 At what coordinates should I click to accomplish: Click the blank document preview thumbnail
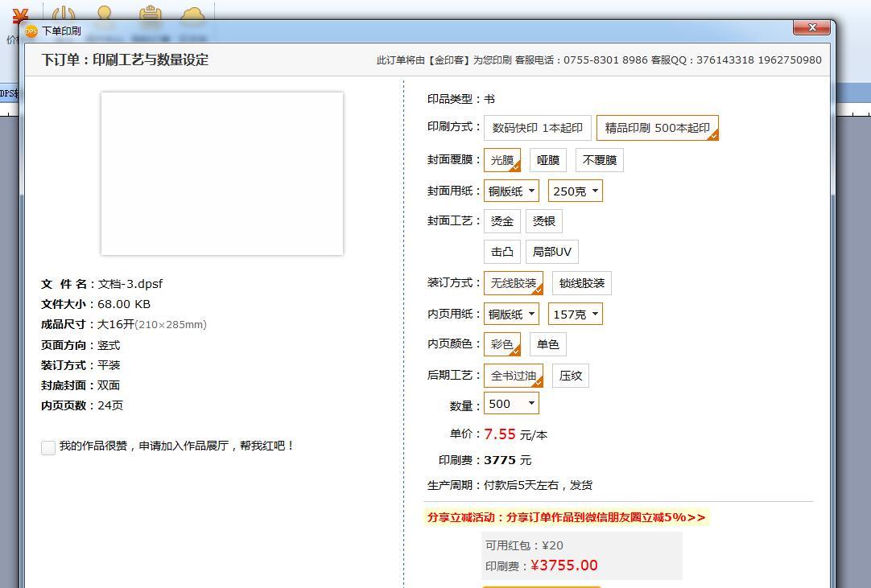[222, 174]
